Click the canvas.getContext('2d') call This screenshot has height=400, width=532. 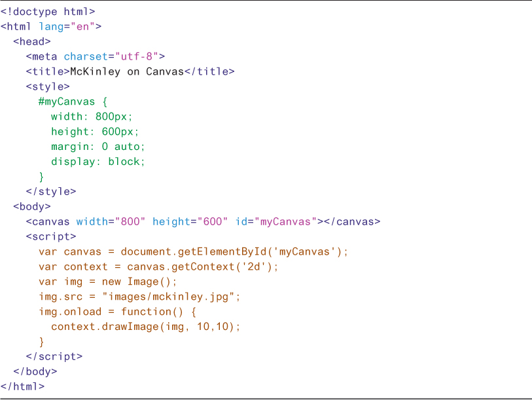click(x=203, y=267)
